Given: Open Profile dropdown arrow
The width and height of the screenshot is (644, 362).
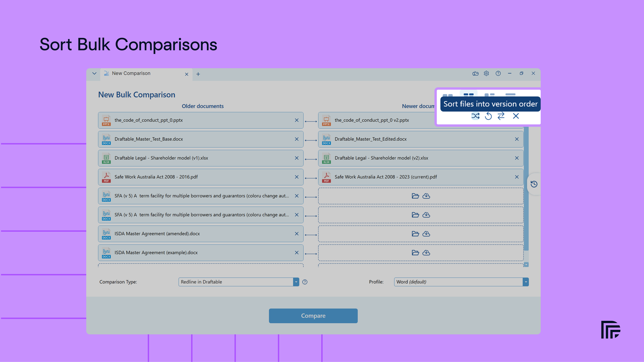Looking at the screenshot, I should [526, 282].
